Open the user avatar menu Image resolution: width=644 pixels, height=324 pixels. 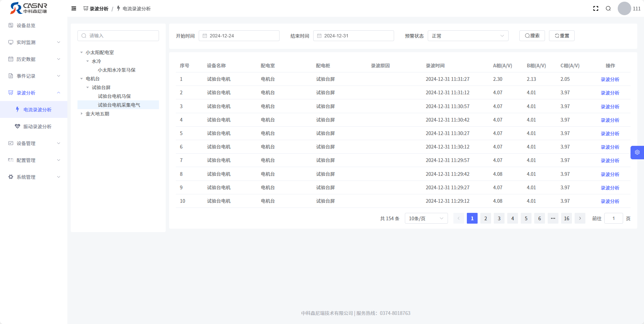[x=624, y=8]
